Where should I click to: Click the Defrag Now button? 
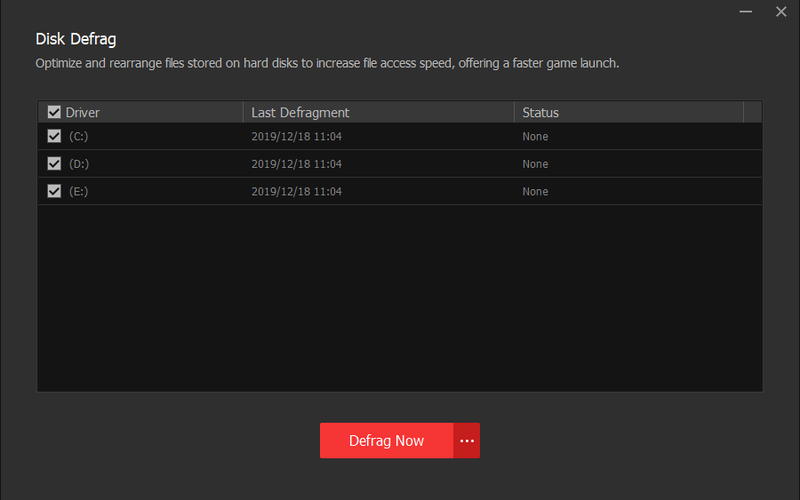(x=386, y=441)
